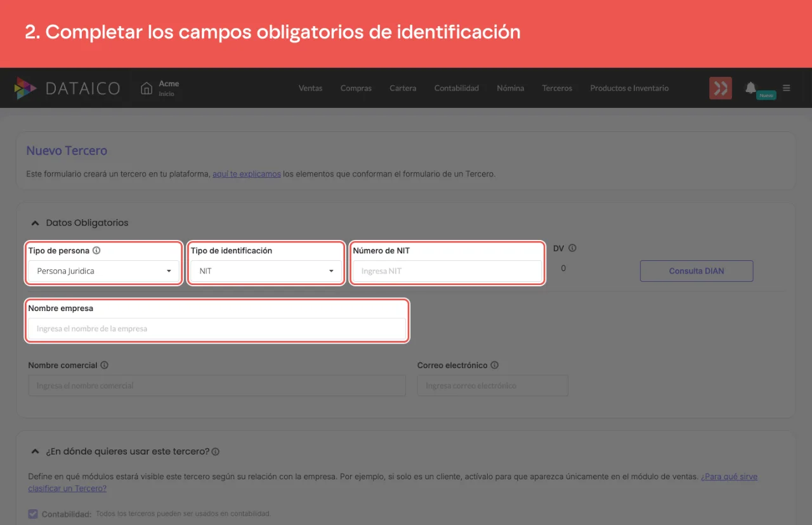Open the Tipo de identificación dropdown
This screenshot has height=525, width=812.
266,271
